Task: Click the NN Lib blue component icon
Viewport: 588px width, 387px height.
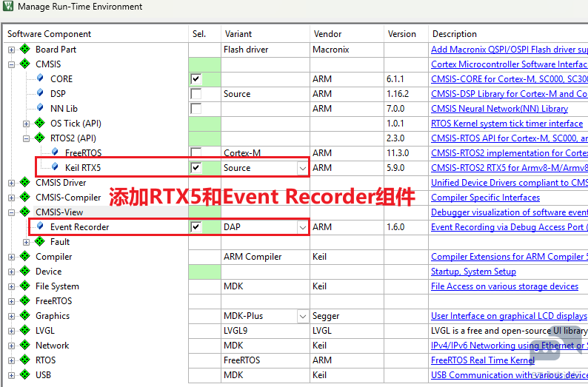Action: click(x=40, y=107)
